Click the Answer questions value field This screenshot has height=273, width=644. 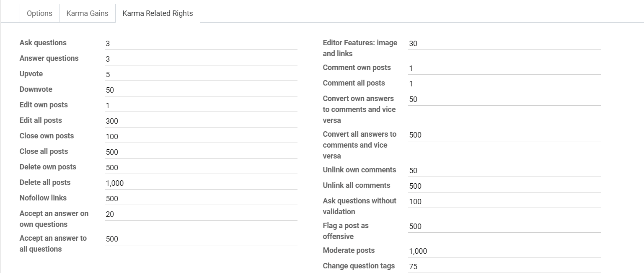click(201, 59)
